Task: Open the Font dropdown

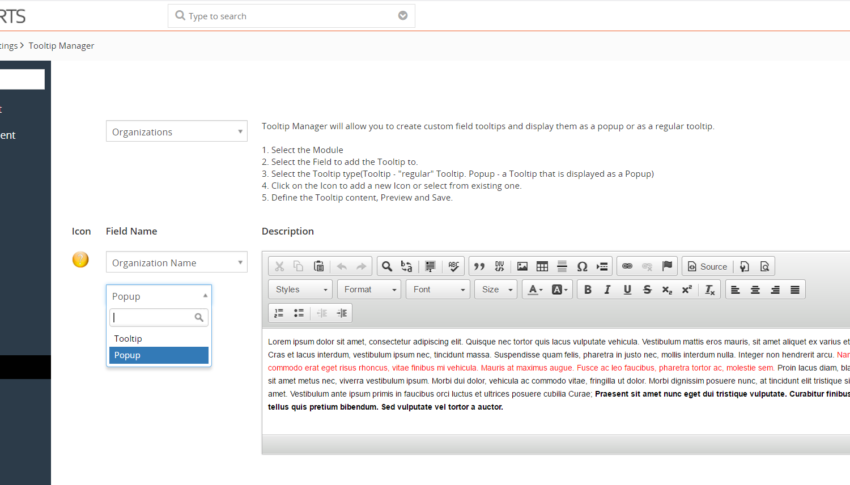Action: [x=438, y=289]
